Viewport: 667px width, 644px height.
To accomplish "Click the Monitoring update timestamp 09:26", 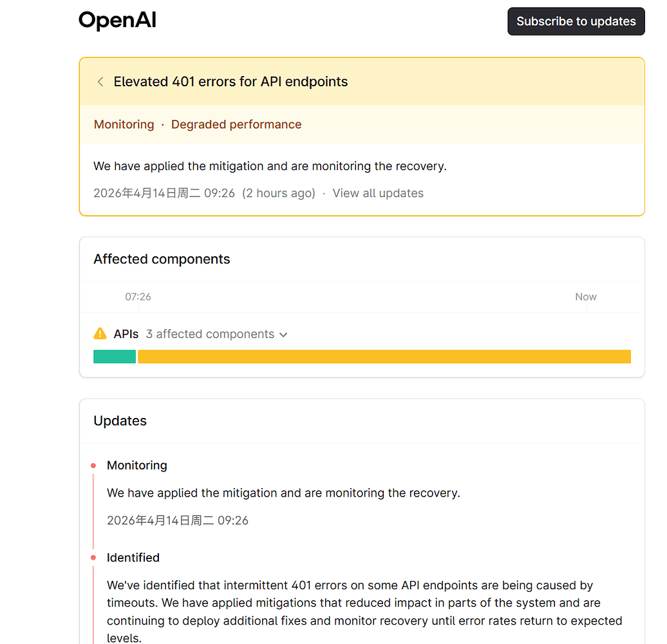I will tap(178, 520).
